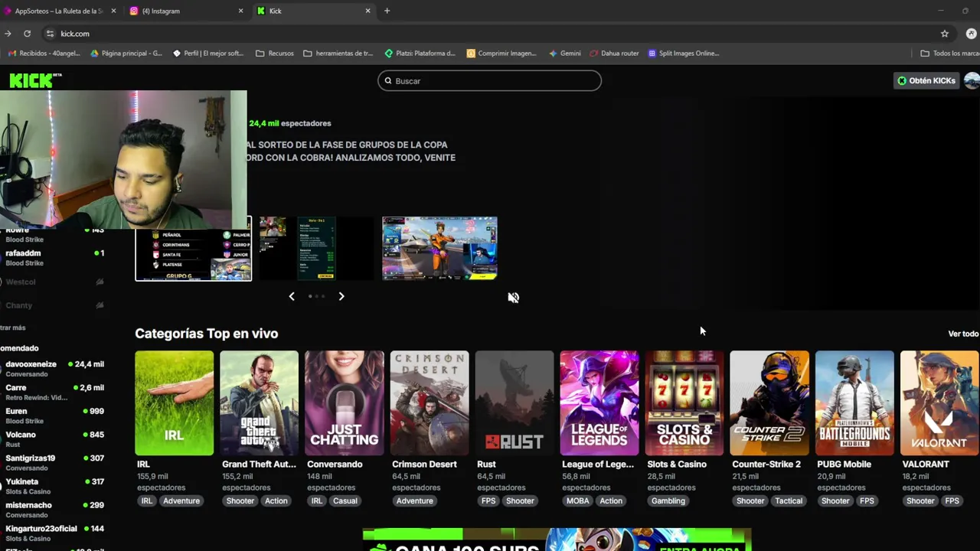Reload the page
Screen dimensions: 980x551
27,34
